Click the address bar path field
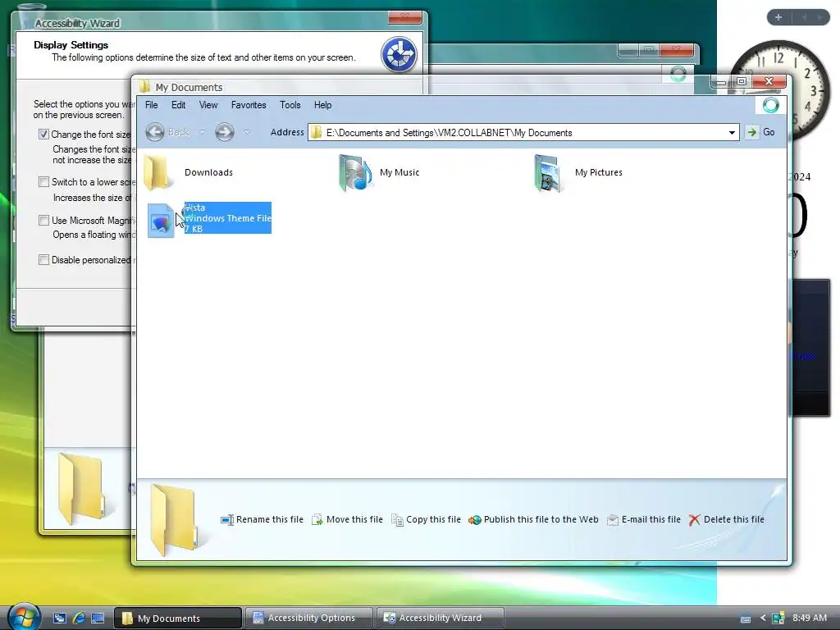Screen dimensions: 840x630 point(523,132)
